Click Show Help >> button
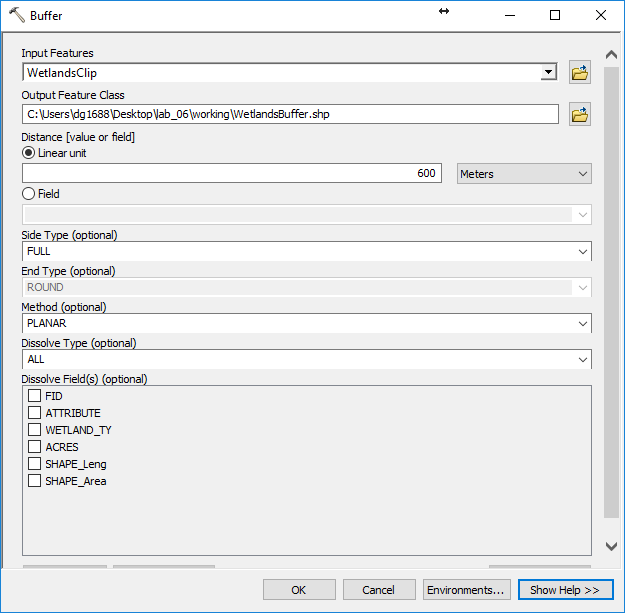 click(x=566, y=589)
